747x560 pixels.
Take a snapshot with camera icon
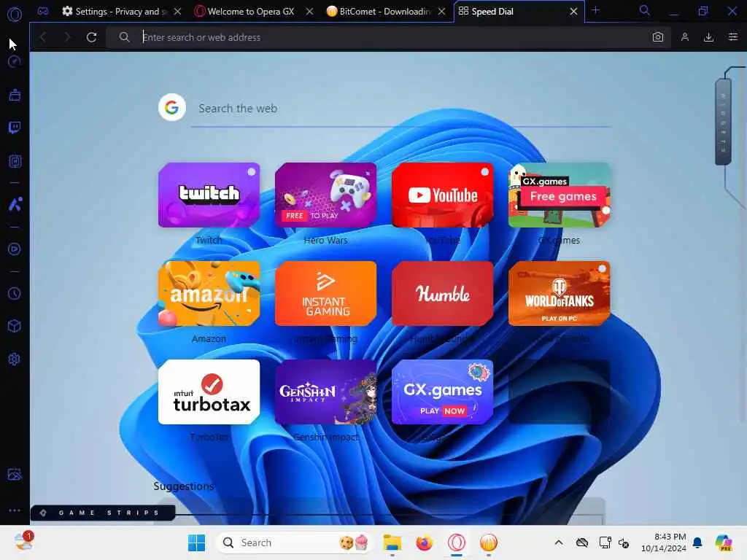click(658, 37)
